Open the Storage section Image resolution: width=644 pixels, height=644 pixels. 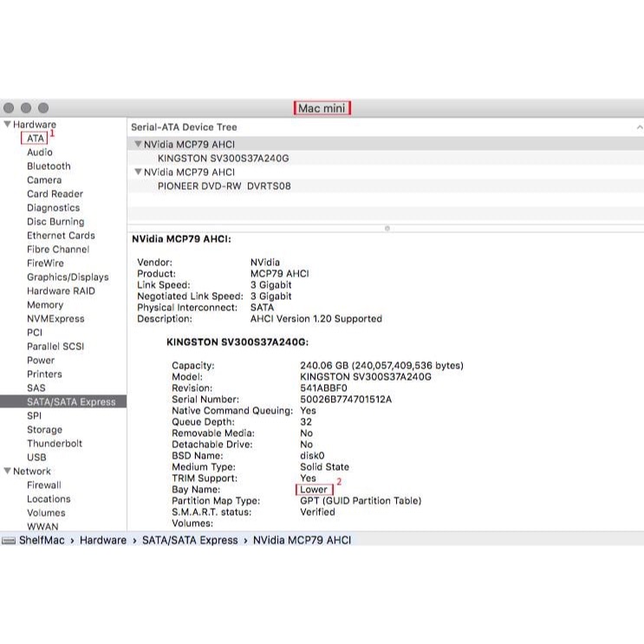tap(44, 430)
